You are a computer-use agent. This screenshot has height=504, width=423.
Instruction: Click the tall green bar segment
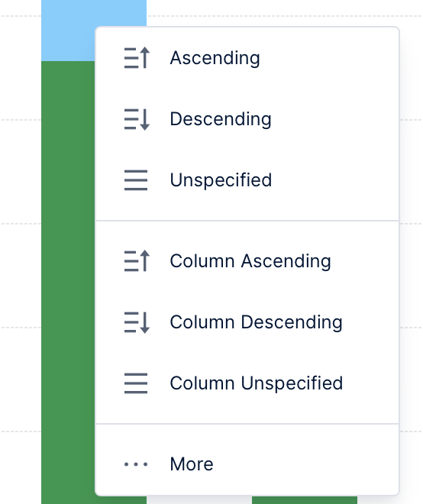(x=68, y=283)
